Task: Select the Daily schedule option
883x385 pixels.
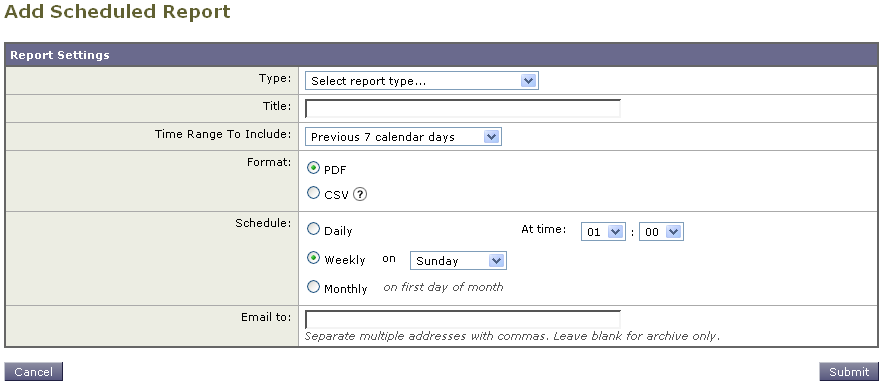Action: click(313, 229)
